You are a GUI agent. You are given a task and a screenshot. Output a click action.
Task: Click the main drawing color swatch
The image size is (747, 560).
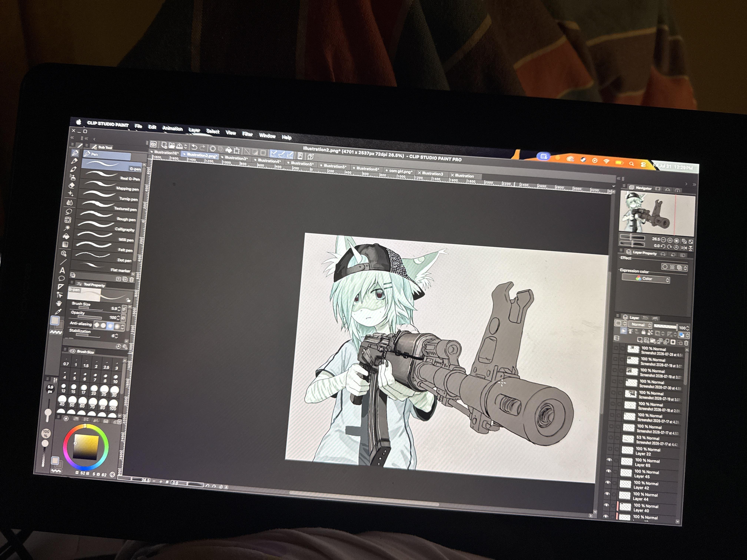pyautogui.click(x=55, y=320)
